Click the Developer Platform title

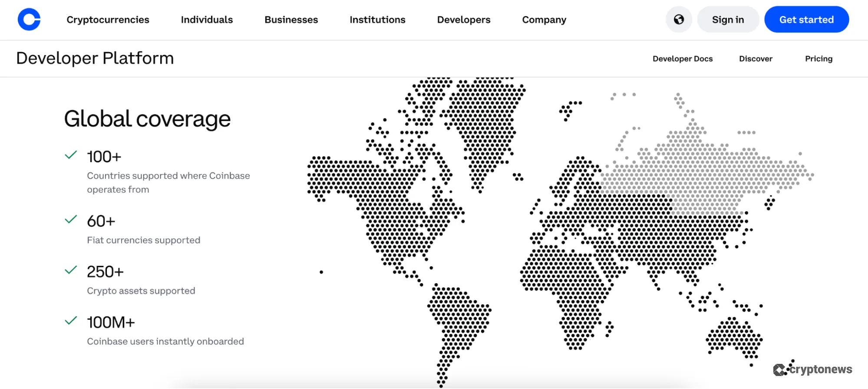click(95, 58)
